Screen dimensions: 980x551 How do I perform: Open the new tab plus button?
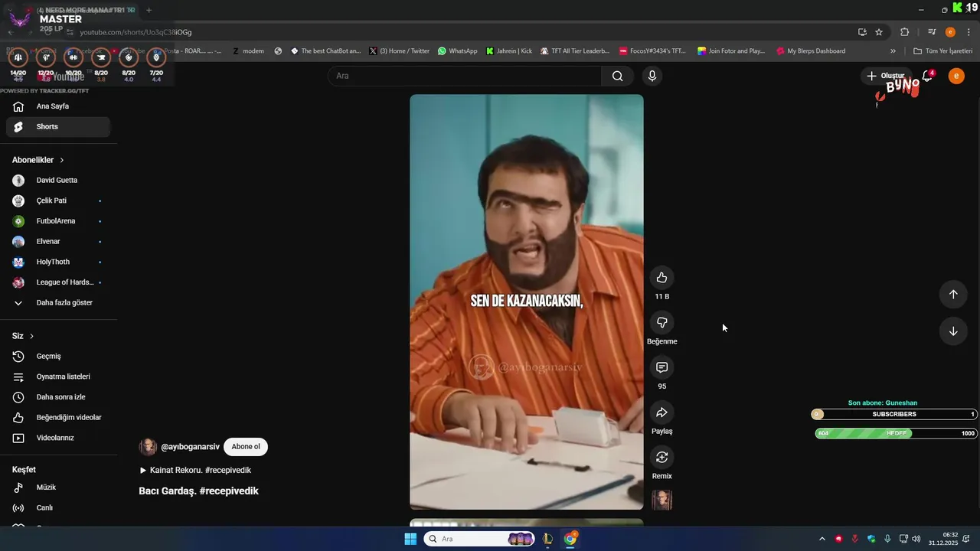pyautogui.click(x=149, y=10)
